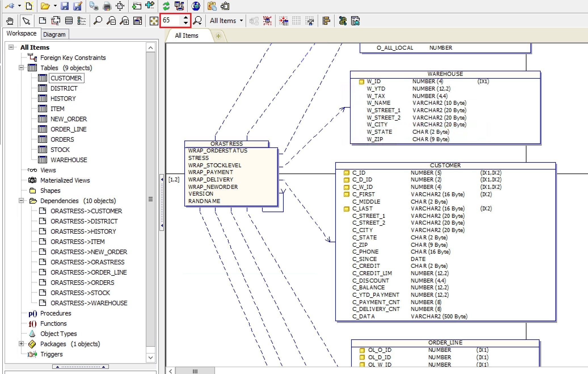
Task: Increase zoom with the spinner up arrow
Action: [x=186, y=18]
